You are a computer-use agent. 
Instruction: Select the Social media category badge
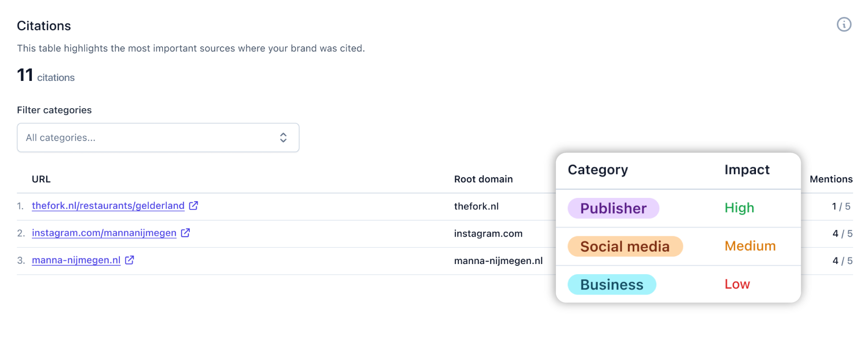(624, 246)
